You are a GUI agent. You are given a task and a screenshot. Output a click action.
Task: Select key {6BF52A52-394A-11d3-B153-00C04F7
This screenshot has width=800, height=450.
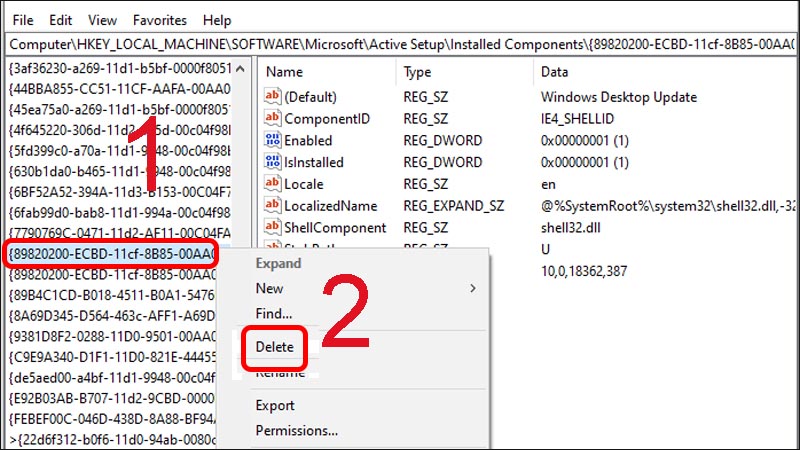point(119,192)
